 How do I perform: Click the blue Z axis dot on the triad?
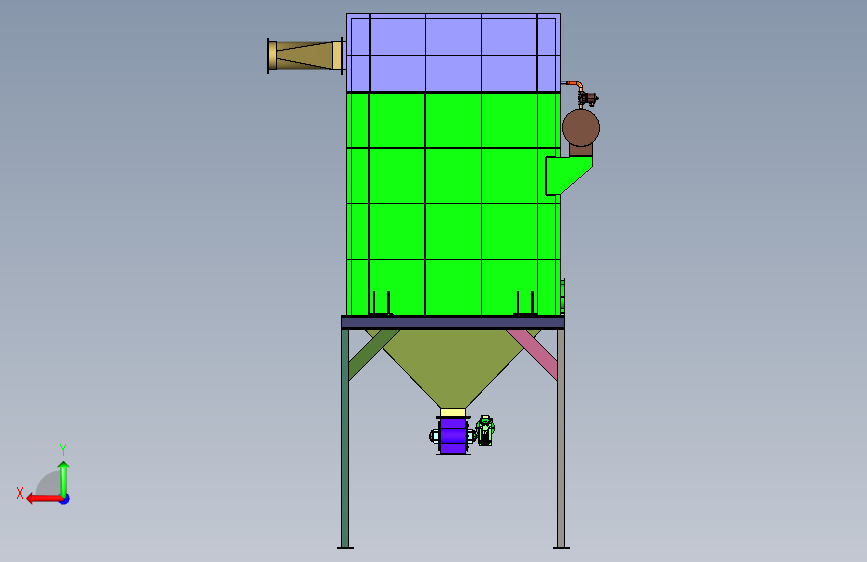[x=65, y=499]
